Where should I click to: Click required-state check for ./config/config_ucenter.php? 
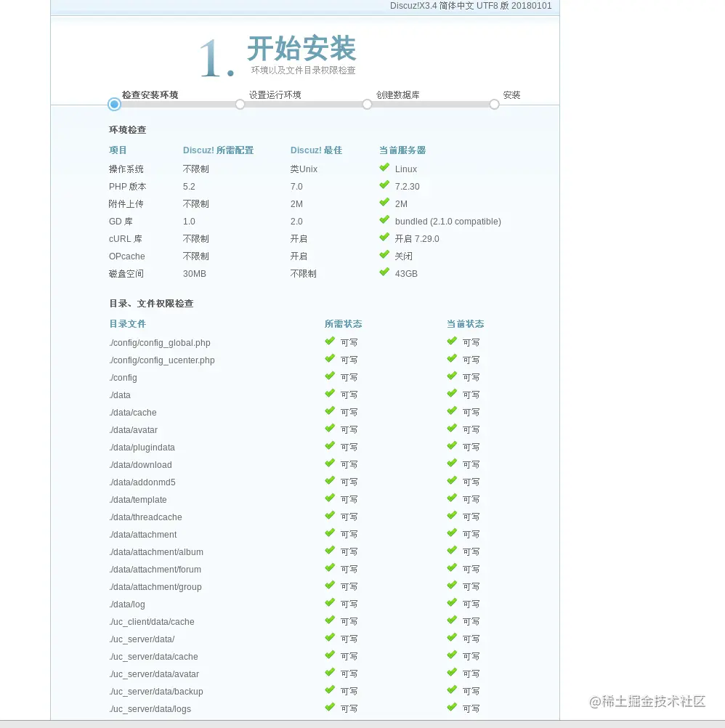point(330,358)
